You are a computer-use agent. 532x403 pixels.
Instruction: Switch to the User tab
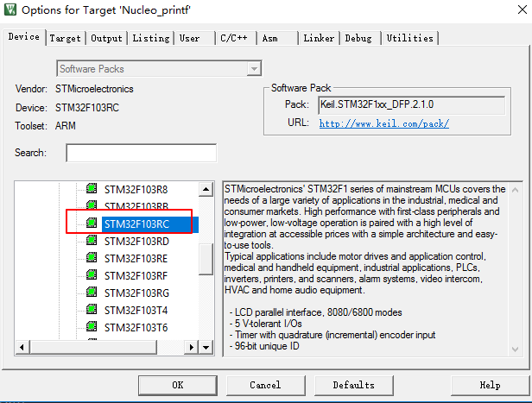point(195,38)
